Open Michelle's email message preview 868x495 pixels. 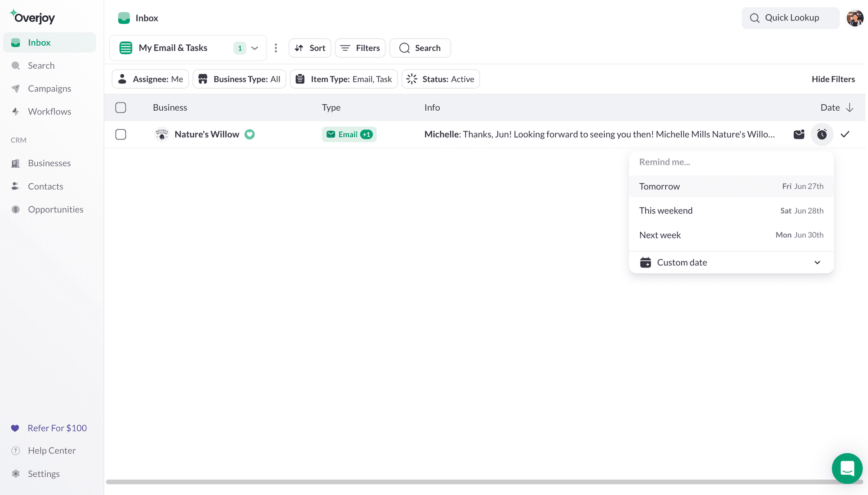coord(599,134)
